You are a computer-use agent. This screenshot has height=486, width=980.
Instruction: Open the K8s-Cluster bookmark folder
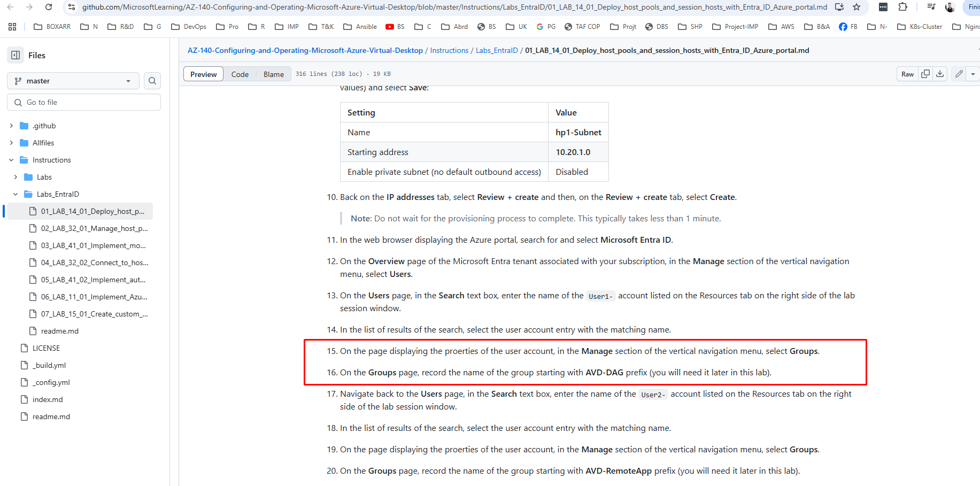tap(920, 27)
